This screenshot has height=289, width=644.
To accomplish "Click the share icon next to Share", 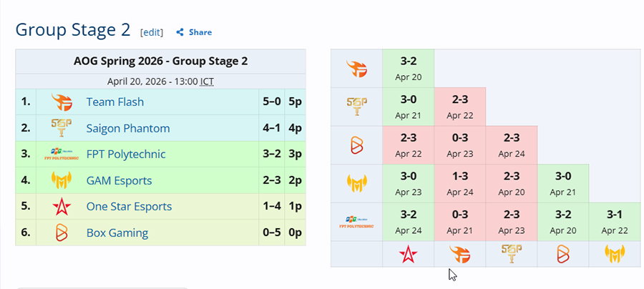I will click(x=180, y=32).
